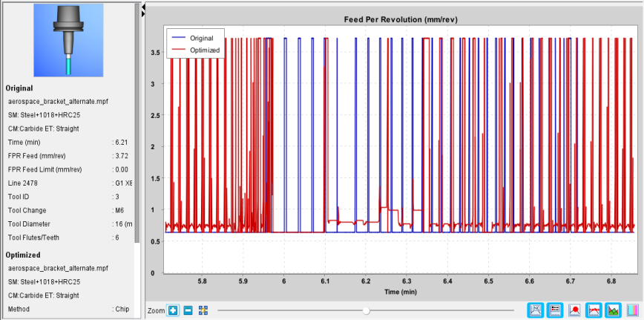This screenshot has height=320, width=644.
Task: Click the Zoom out minus icon
Action: (x=188, y=310)
